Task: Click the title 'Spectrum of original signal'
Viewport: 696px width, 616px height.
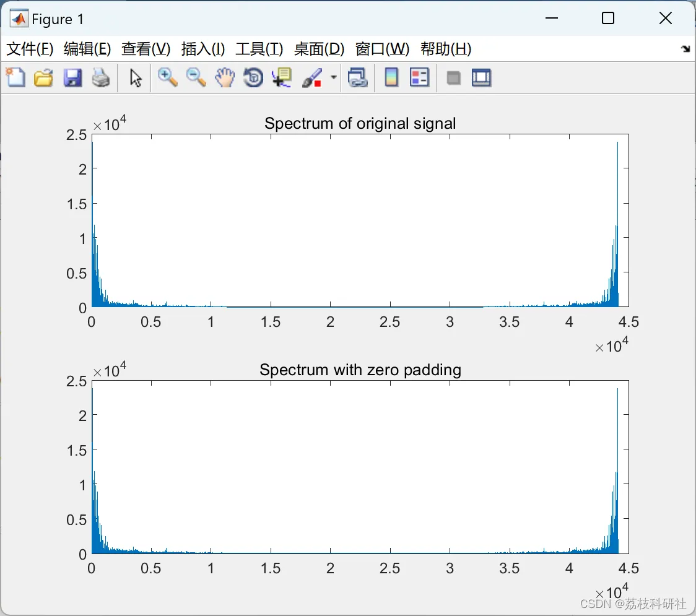Action: pos(360,123)
